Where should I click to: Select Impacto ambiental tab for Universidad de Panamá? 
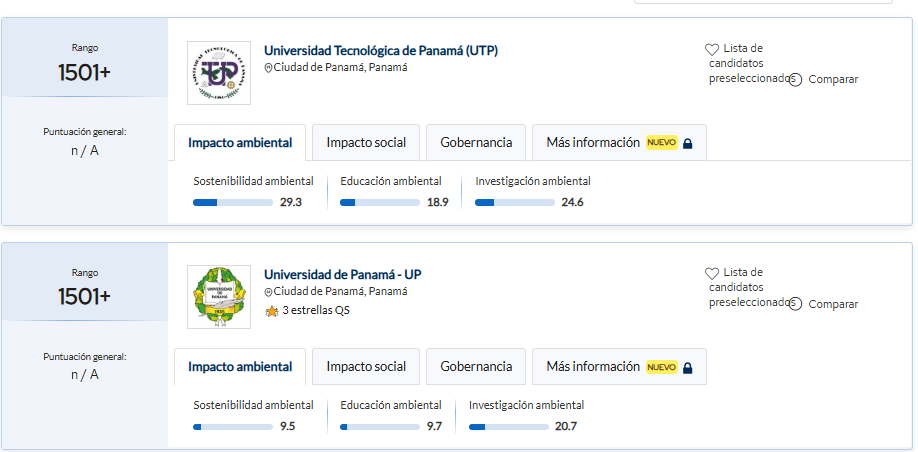240,367
